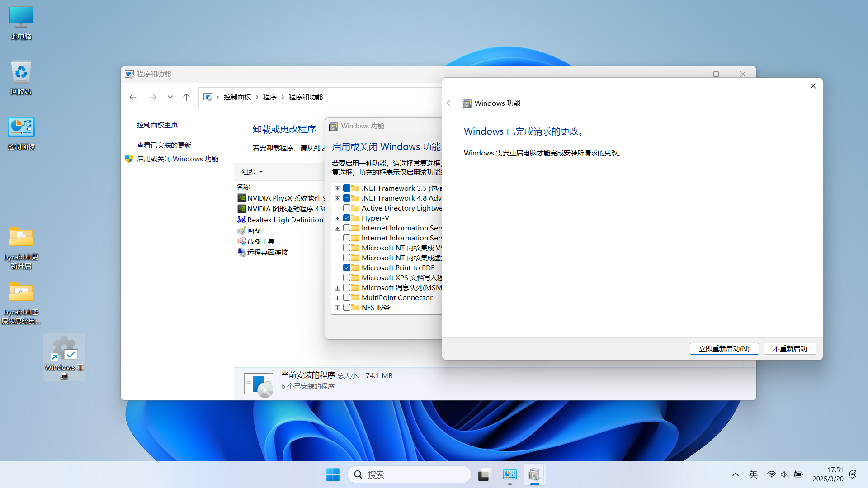Expand the Hyper-V tree node

337,219
